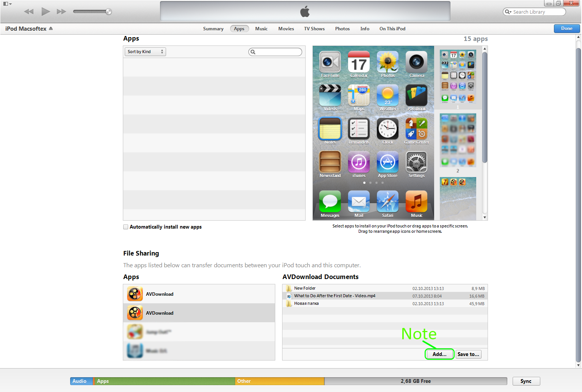Click the Weather app icon
Image resolution: width=582 pixels, height=392 pixels.
[x=387, y=95]
